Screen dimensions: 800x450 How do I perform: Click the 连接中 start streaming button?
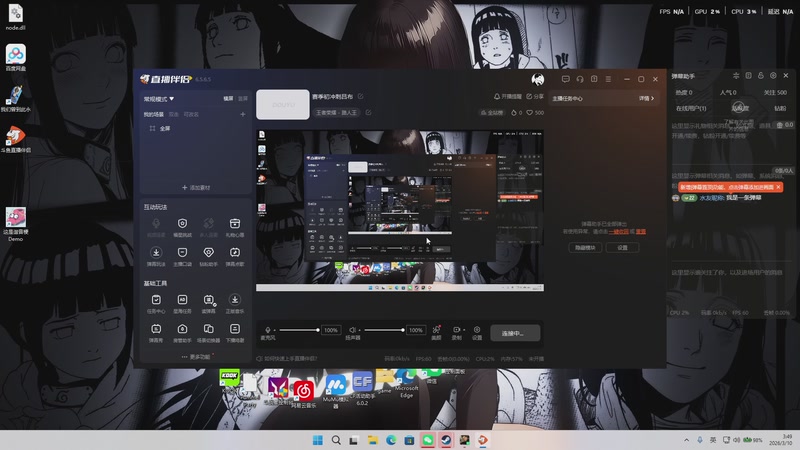515,333
